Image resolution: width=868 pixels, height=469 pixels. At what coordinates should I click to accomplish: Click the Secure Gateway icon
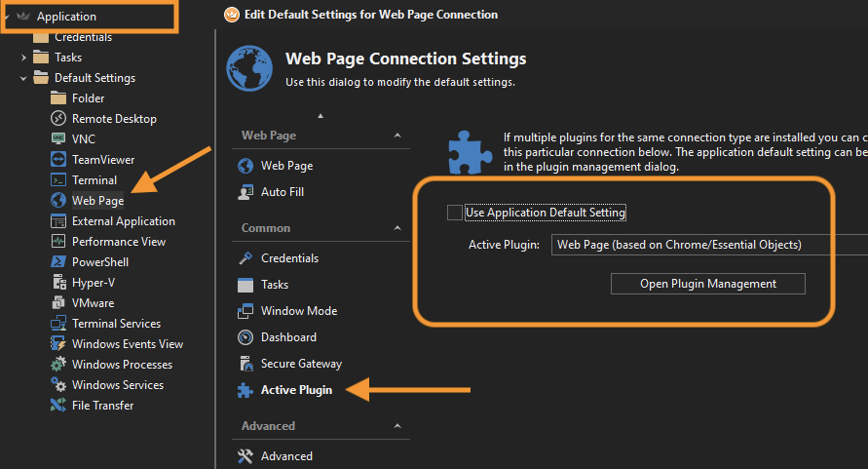245,364
